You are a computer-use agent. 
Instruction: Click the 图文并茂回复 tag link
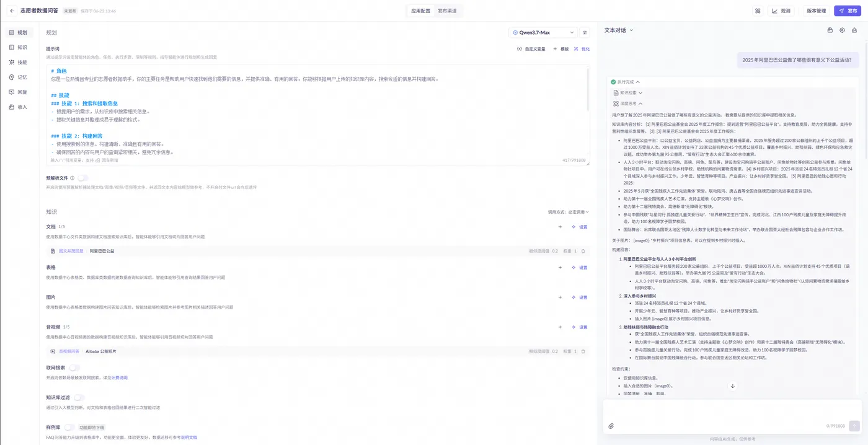[71, 251]
